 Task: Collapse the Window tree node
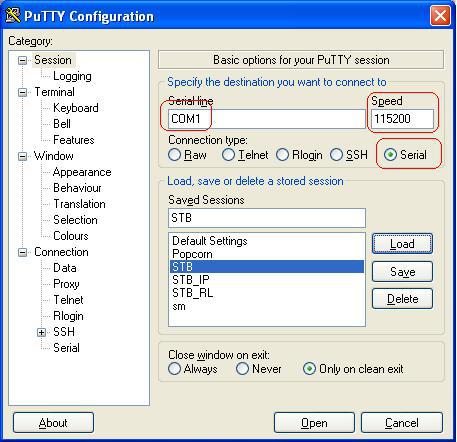tap(22, 156)
